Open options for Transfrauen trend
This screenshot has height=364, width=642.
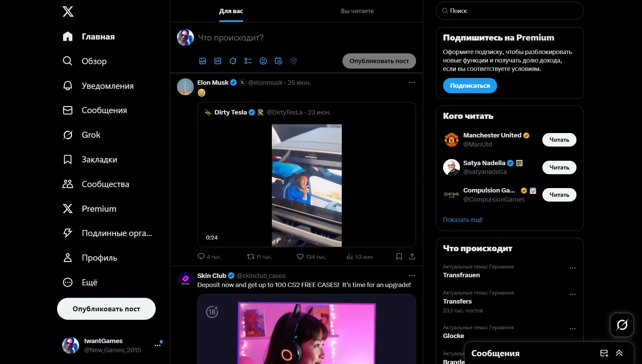click(x=572, y=268)
